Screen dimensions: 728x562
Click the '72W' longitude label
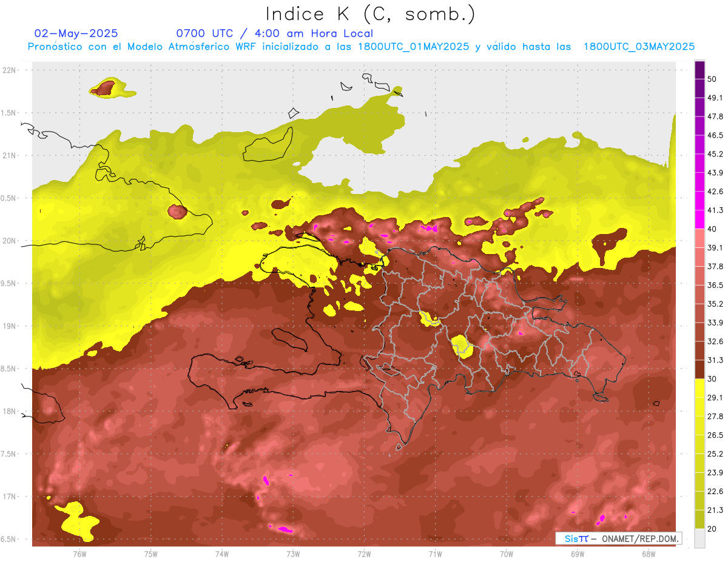364,554
